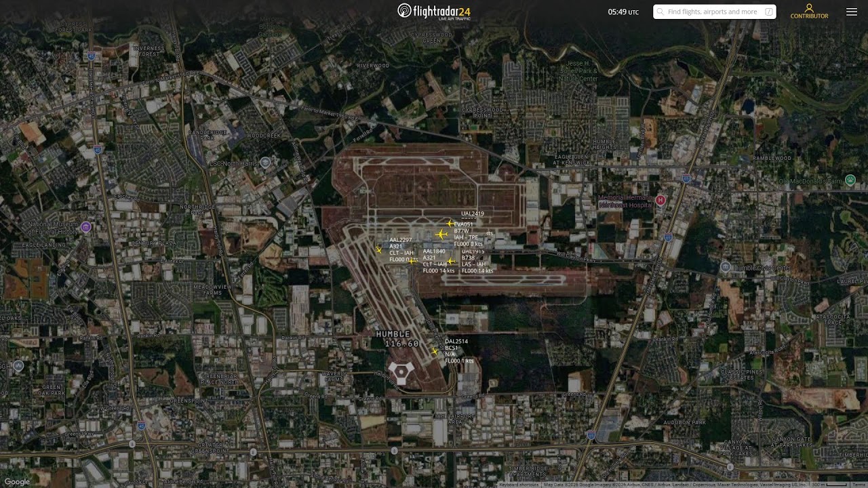The image size is (868, 488).
Task: Click the LAS – IAH route text
Action: point(474,264)
